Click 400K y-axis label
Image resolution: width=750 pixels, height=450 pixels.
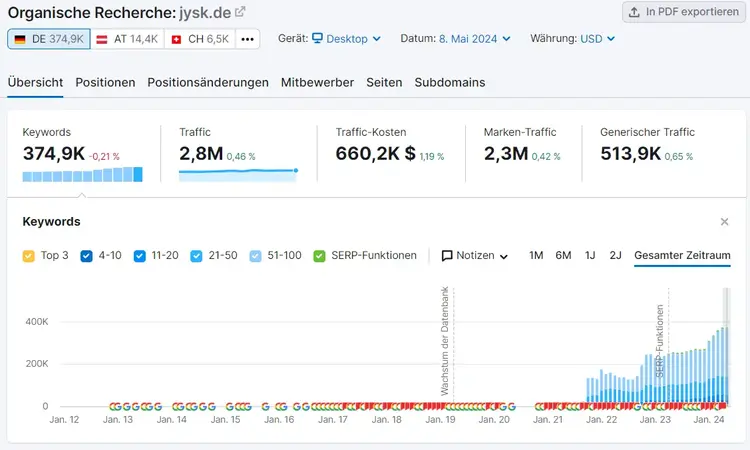click(37, 321)
